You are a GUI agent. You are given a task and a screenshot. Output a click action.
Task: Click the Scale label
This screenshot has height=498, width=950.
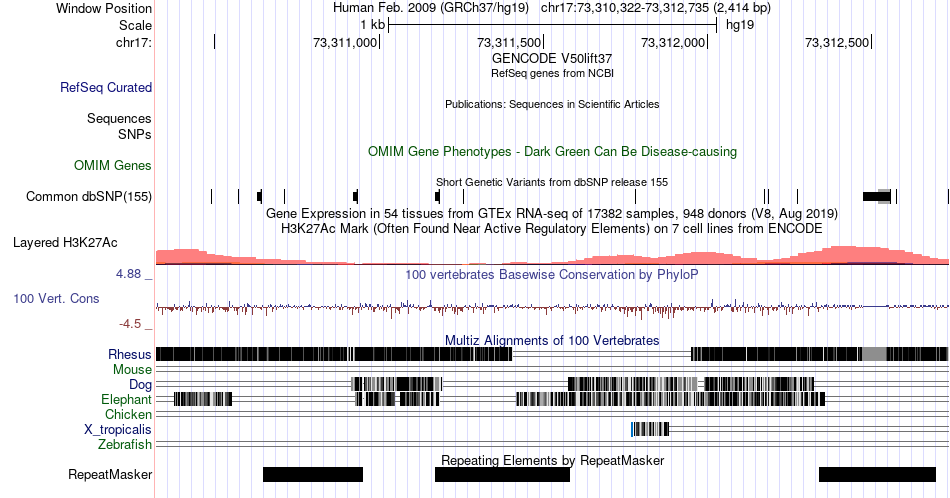point(135,25)
